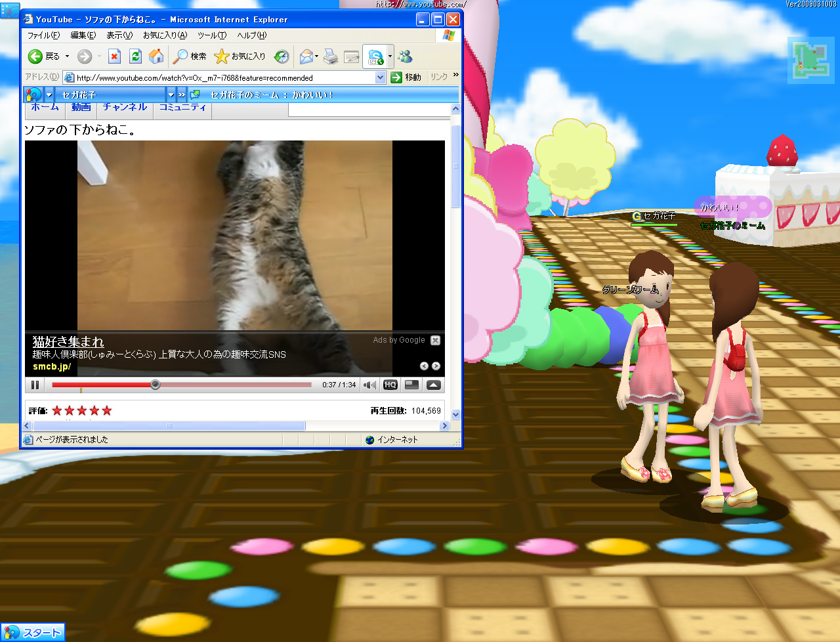Expand the Mail button dropdown arrow

[x=317, y=56]
